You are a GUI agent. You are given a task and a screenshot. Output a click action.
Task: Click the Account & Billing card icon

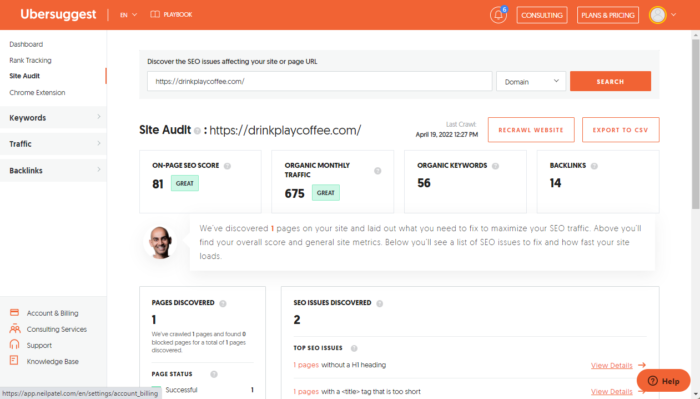click(x=14, y=312)
